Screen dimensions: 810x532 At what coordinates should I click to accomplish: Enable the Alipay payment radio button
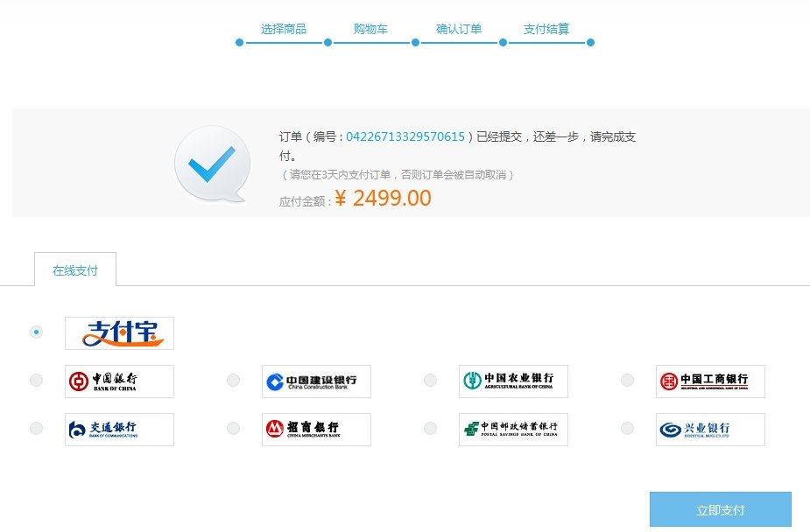point(36,332)
